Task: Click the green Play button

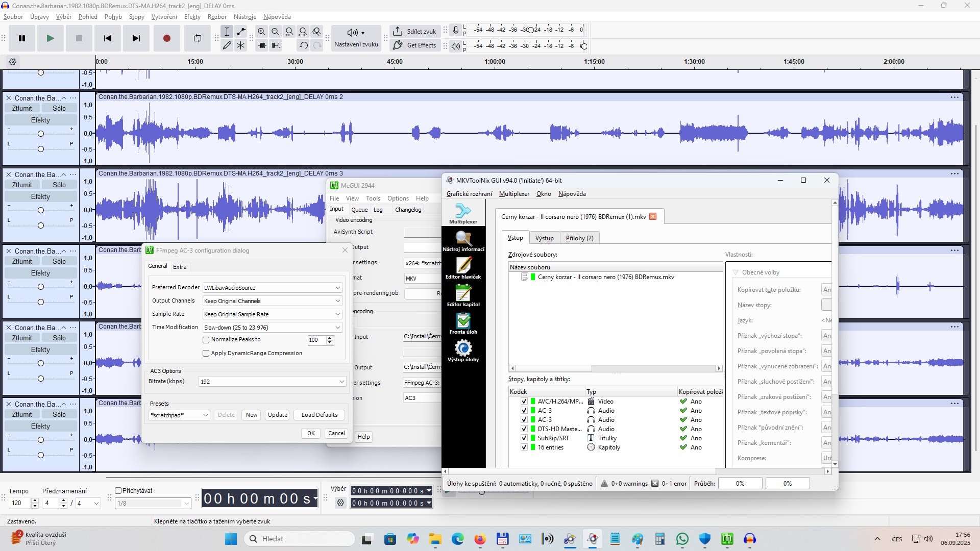Action: pos(50,38)
